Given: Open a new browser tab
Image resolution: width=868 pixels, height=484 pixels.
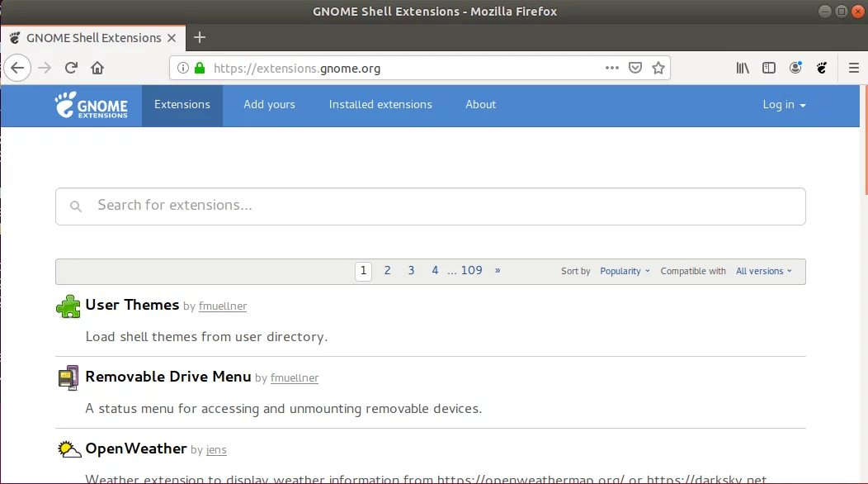Looking at the screenshot, I should [200, 38].
